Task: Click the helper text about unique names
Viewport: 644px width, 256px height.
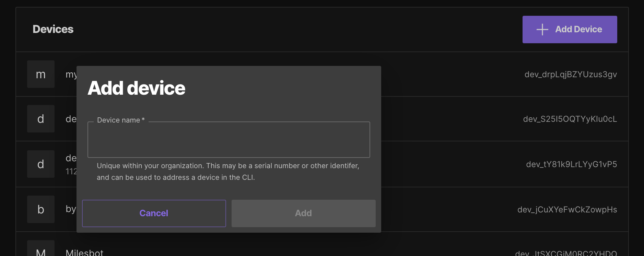Action: pos(228,172)
